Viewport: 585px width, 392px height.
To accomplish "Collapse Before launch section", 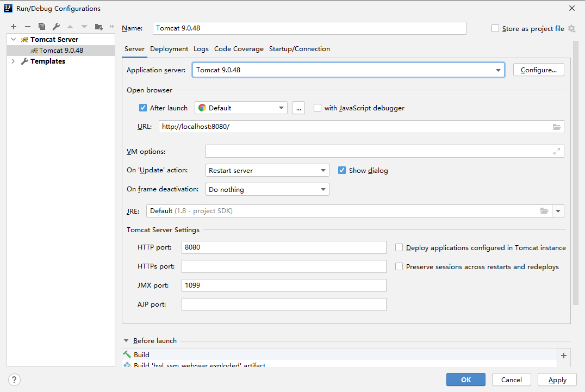I will click(126, 340).
